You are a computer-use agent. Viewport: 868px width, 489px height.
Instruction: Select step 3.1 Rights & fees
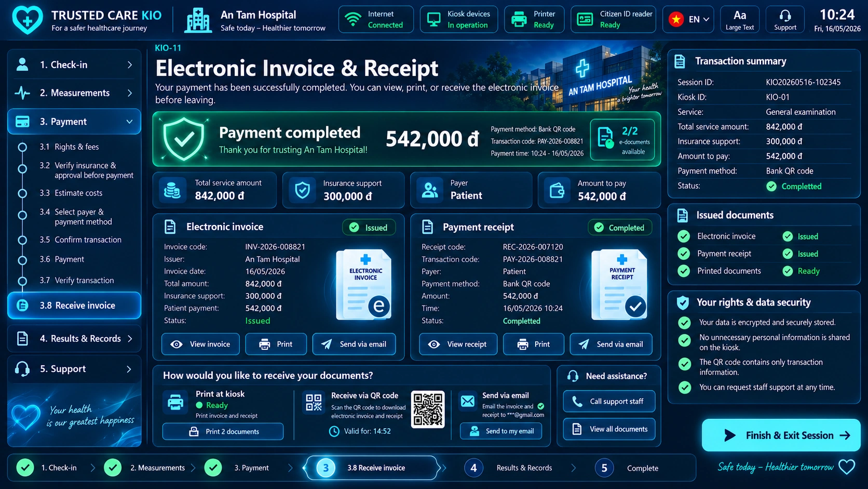tap(69, 147)
